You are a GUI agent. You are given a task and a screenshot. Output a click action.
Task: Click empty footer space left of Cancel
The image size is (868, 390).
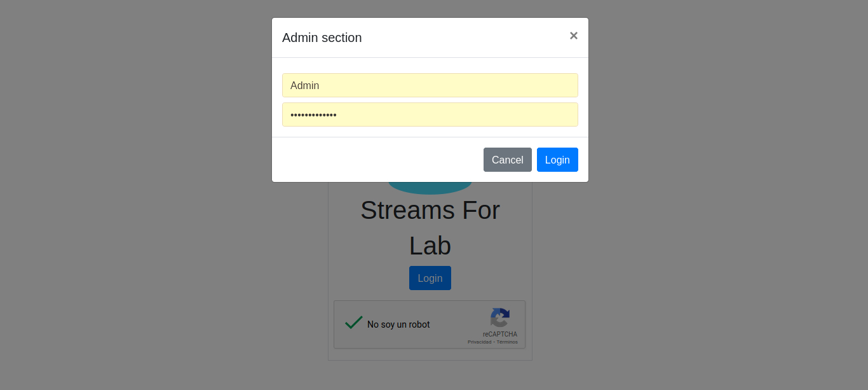[x=375, y=160]
